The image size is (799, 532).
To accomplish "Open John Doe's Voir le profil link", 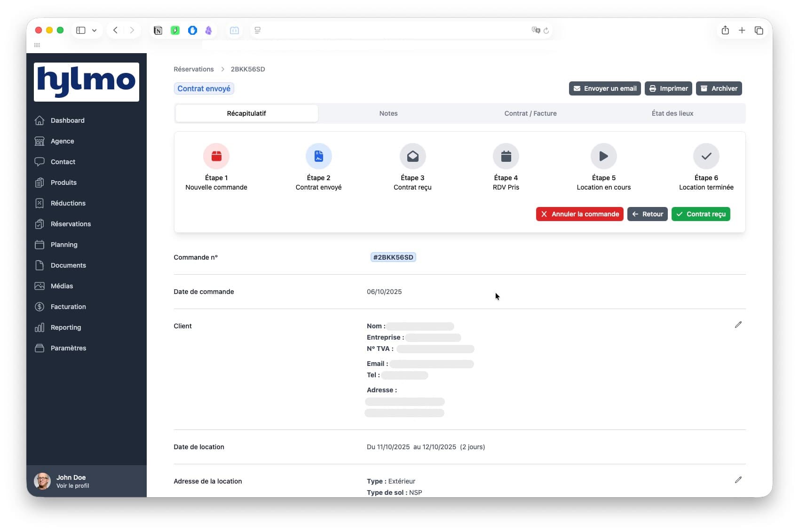I will pos(72,486).
